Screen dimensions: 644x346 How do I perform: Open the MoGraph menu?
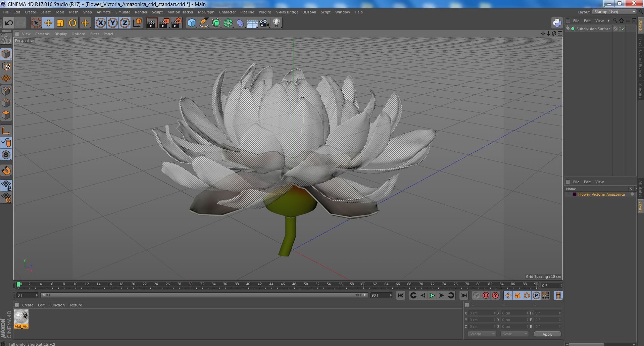[206, 12]
